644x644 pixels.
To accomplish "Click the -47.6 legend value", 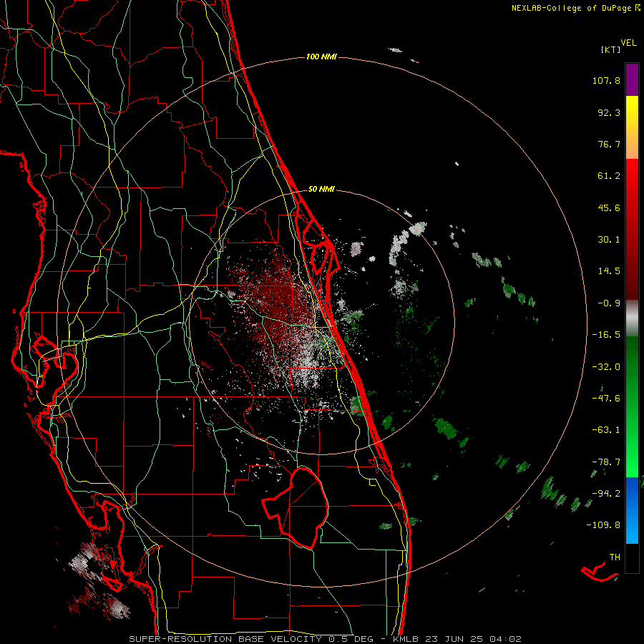I will pos(606,399).
